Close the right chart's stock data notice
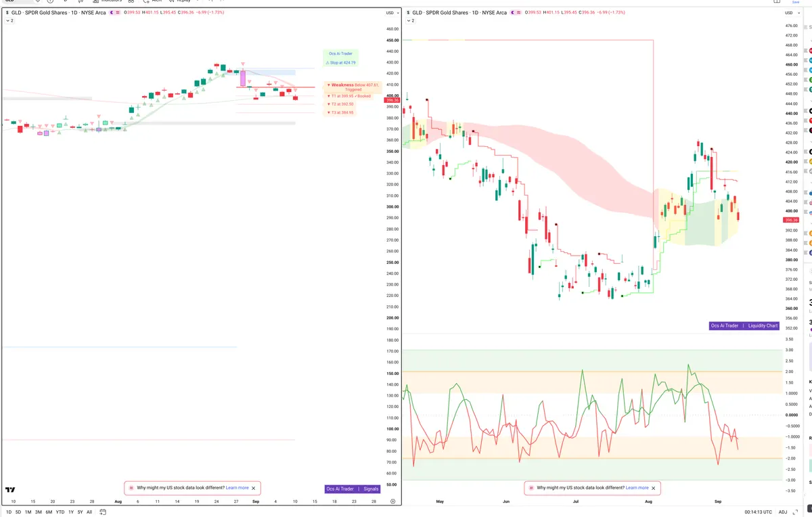The width and height of the screenshot is (812, 517). coord(654,488)
